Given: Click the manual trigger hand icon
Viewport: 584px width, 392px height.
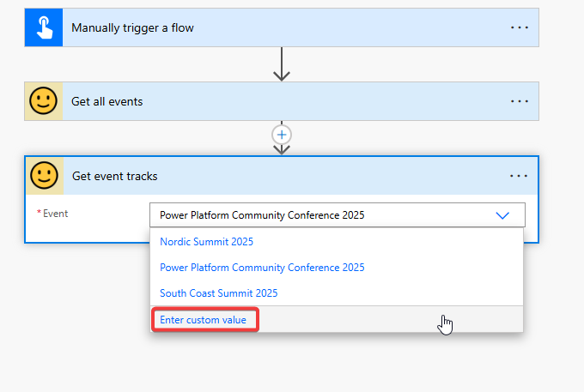Looking at the screenshot, I should [43, 27].
